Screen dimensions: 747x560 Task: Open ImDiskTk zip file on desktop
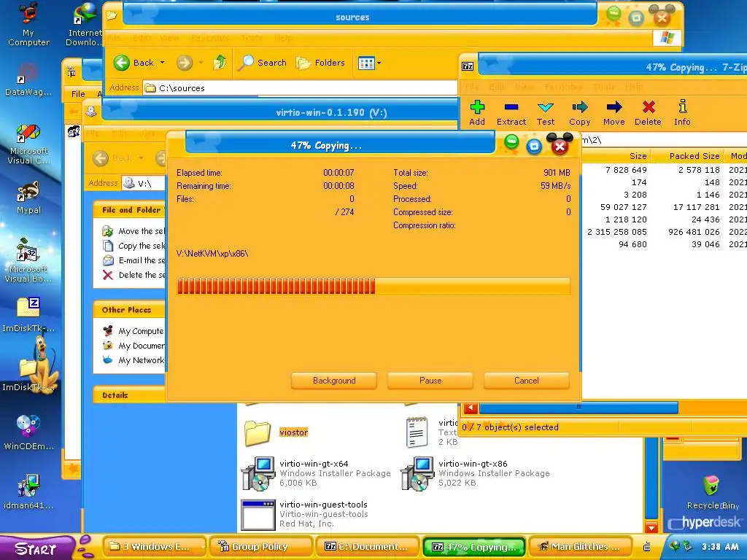28,314
